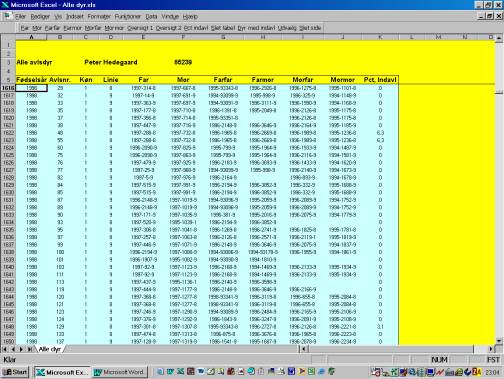The width and height of the screenshot is (504, 379).
Task: Click the horizontal scrollbar right arrow
Action: click(491, 349)
